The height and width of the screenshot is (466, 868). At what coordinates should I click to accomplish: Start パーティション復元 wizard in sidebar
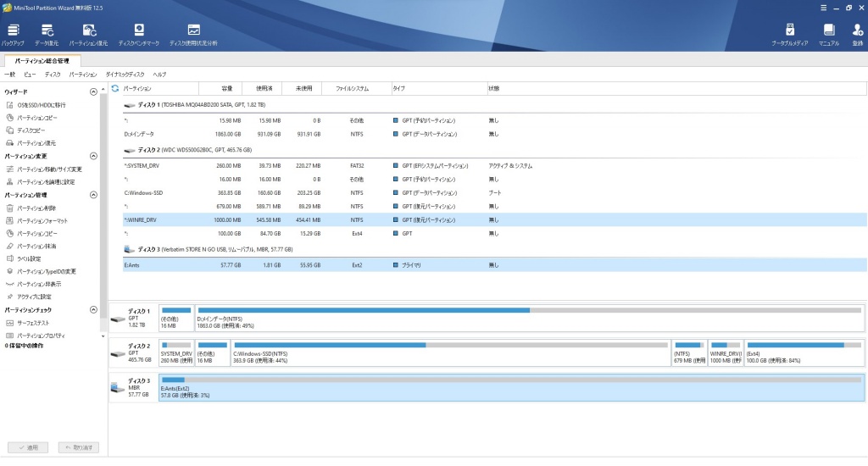(31, 143)
